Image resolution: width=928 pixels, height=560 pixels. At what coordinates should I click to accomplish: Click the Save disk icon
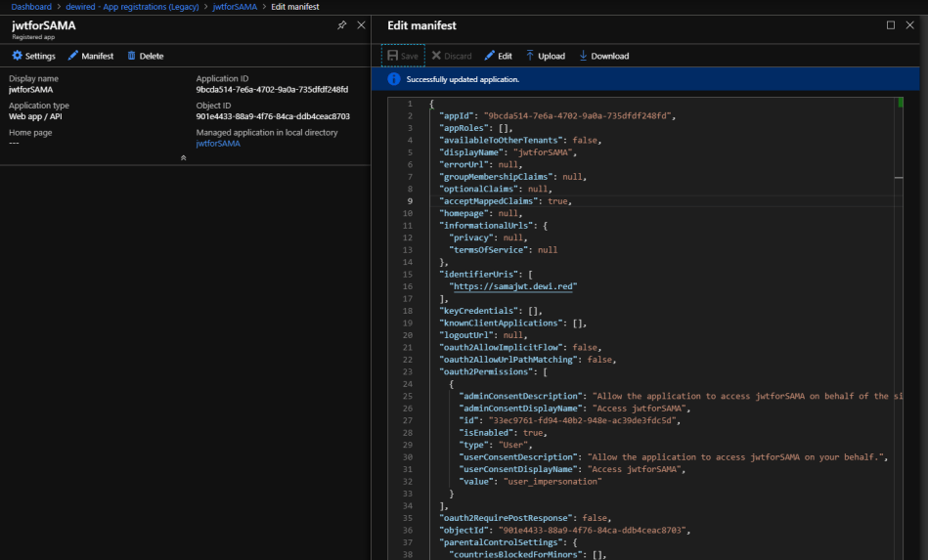393,56
